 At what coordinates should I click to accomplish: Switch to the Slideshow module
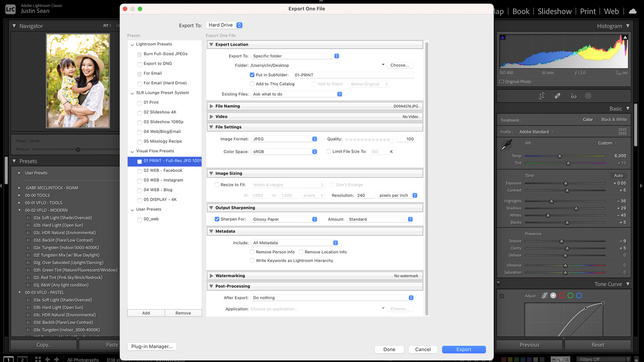554,11
